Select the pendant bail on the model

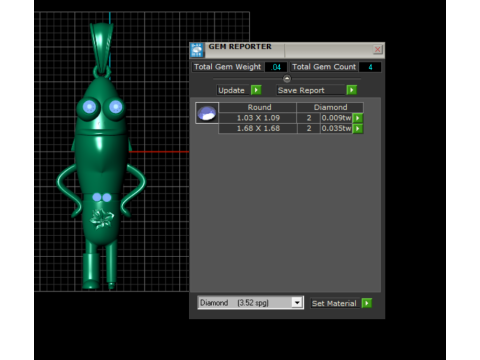point(102,47)
